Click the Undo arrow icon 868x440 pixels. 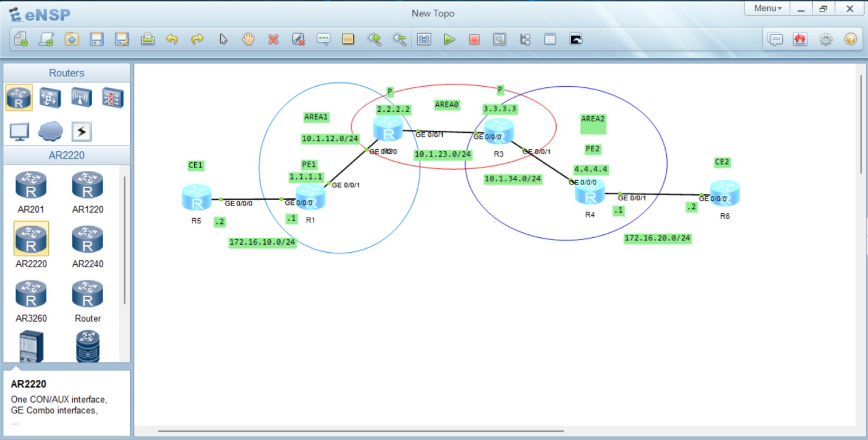[172, 39]
